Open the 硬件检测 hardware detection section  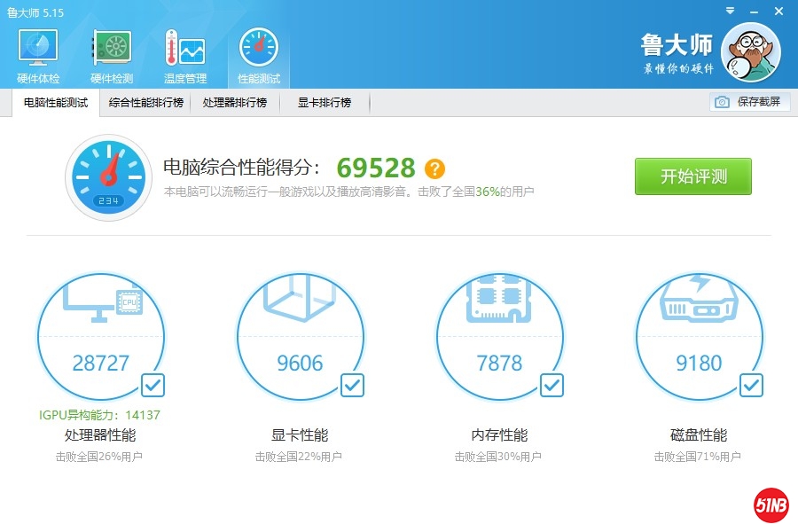[x=112, y=56]
